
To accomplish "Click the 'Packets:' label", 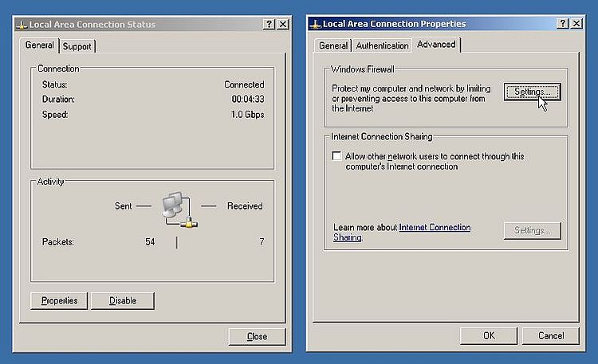I will pyautogui.click(x=58, y=242).
